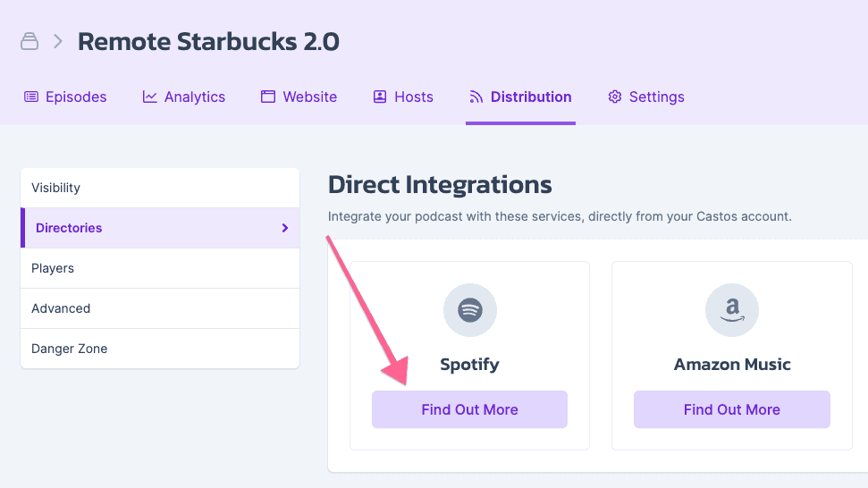Click the Distribution RSS feed icon

(x=476, y=97)
